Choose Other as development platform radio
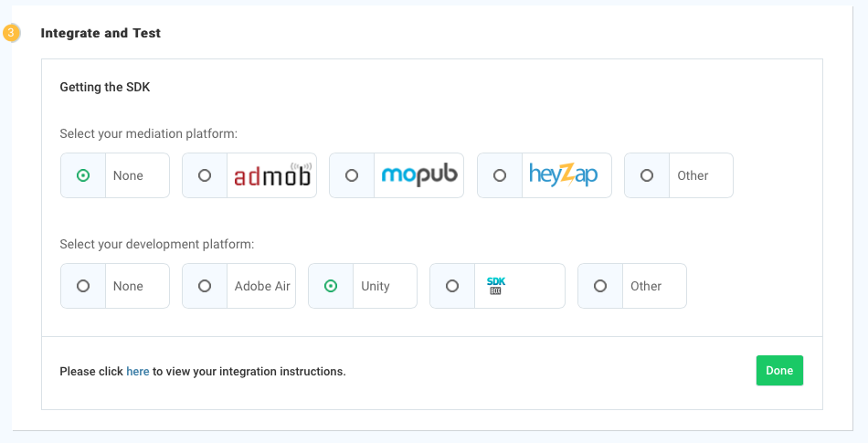This screenshot has width=868, height=443. point(600,286)
